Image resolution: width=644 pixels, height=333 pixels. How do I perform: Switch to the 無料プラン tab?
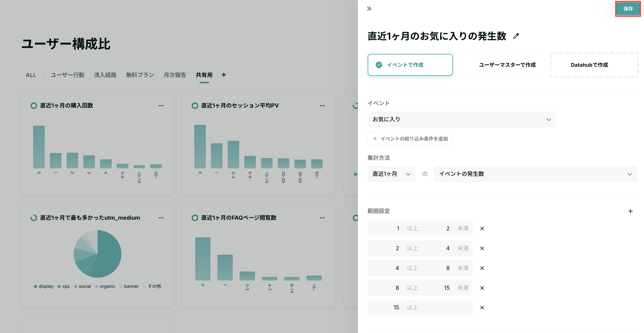coord(140,75)
